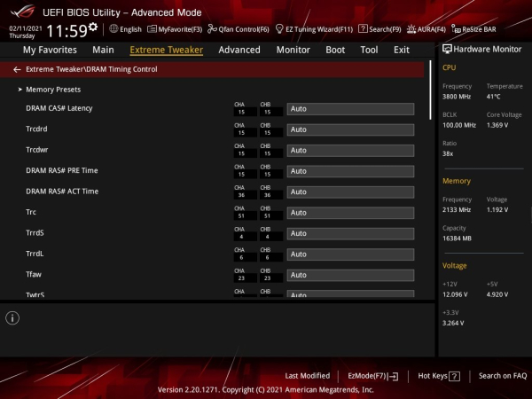Switch to the Advanced tab

(x=239, y=50)
